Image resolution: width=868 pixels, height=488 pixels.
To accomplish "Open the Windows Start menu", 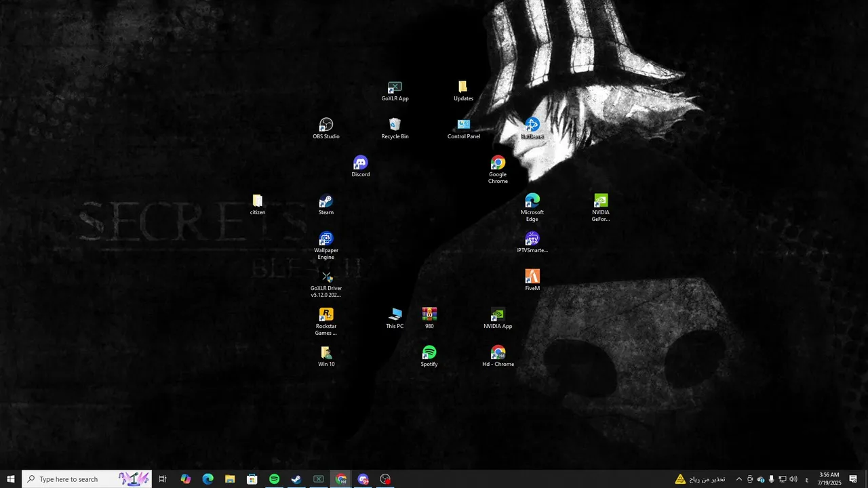I will pos(11,479).
